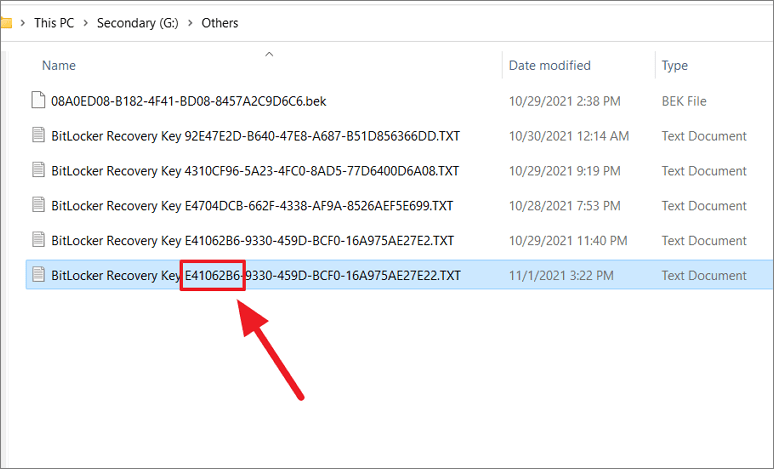
Task: Click Text Document type in the E4704DCB row
Action: [x=704, y=205]
